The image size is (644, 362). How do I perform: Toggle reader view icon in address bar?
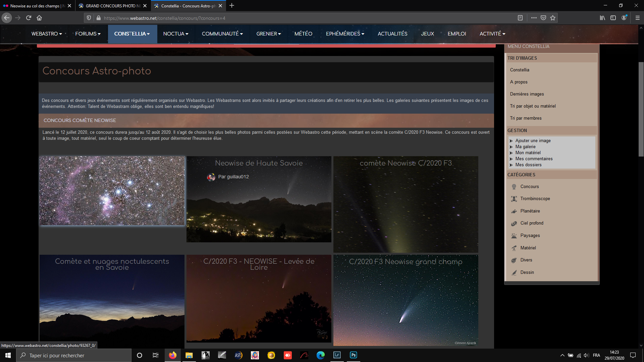[520, 18]
